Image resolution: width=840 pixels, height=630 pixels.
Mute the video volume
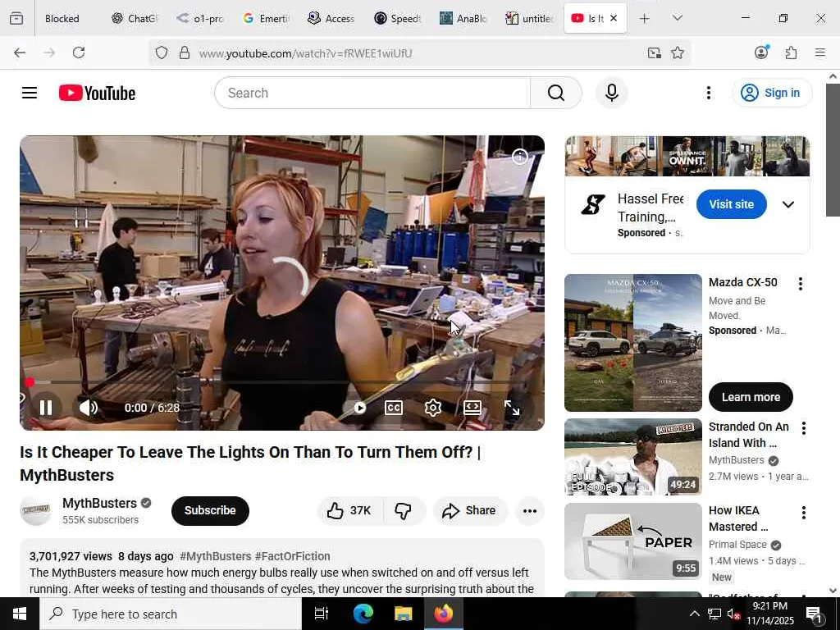(x=89, y=408)
